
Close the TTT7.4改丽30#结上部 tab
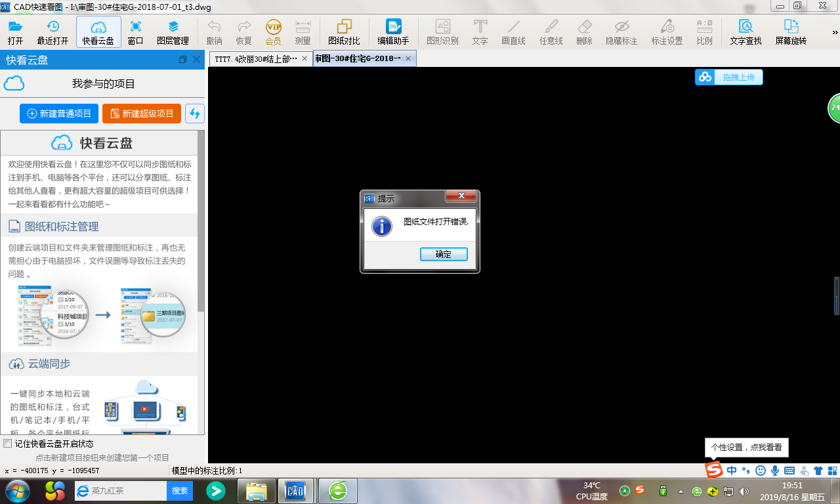click(304, 58)
